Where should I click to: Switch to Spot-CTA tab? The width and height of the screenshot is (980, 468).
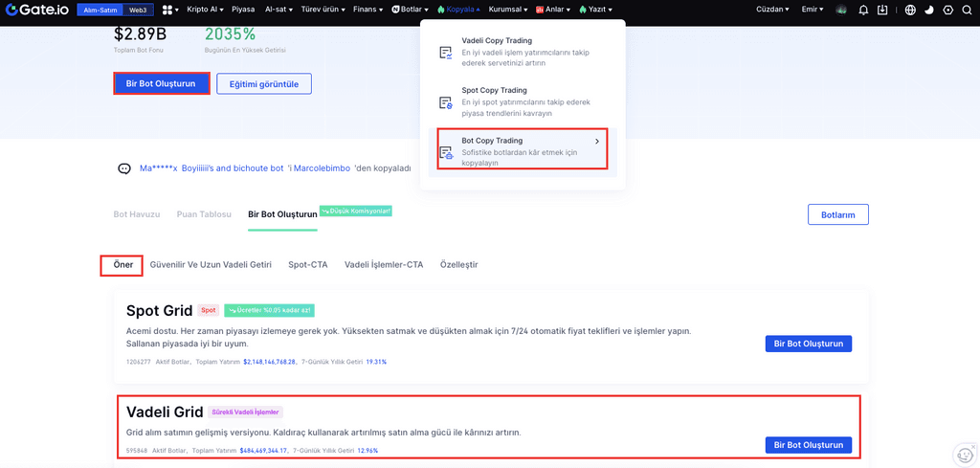307,264
